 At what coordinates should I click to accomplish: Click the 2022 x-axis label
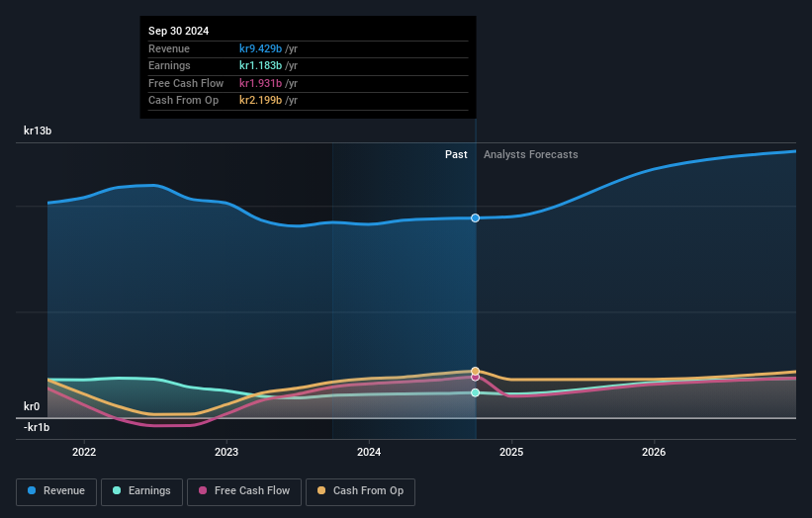click(84, 452)
